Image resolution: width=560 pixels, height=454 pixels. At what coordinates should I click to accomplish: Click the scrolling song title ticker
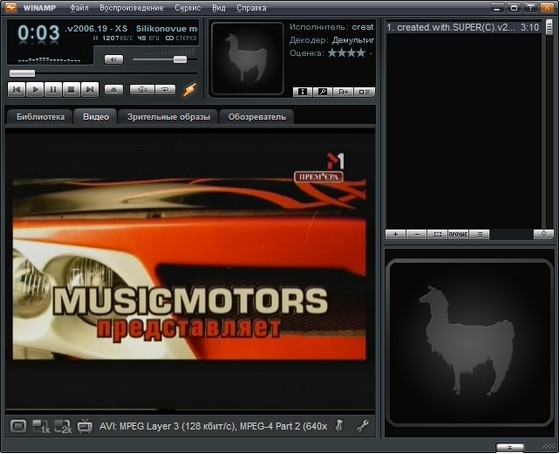tap(131, 29)
